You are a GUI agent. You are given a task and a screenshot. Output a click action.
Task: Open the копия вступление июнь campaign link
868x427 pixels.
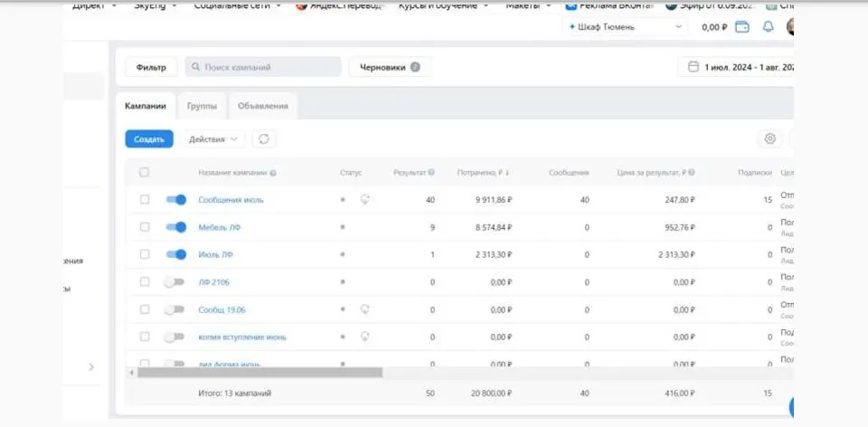pos(242,337)
